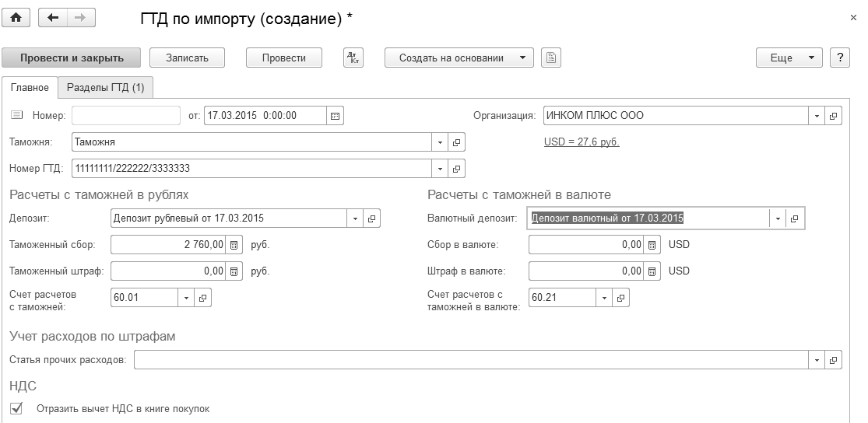Select the Главное tab
Viewport: 868px width, 423px height.
(x=30, y=87)
